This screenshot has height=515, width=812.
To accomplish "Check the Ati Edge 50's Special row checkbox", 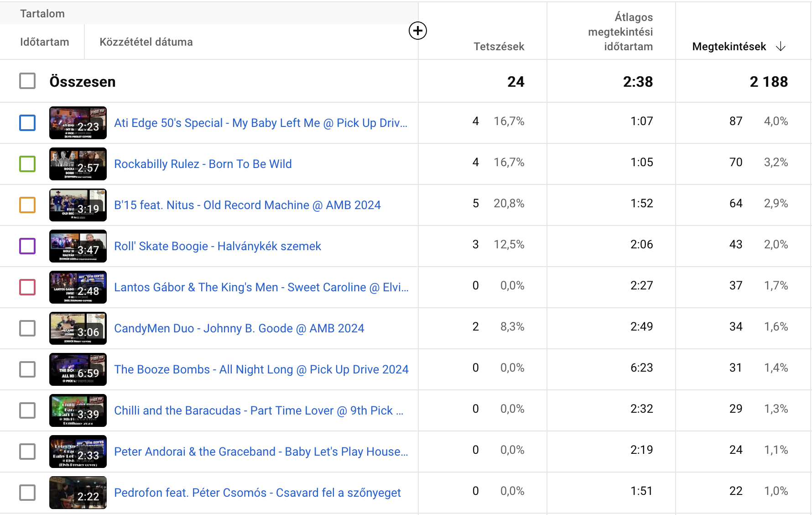I will tap(27, 123).
